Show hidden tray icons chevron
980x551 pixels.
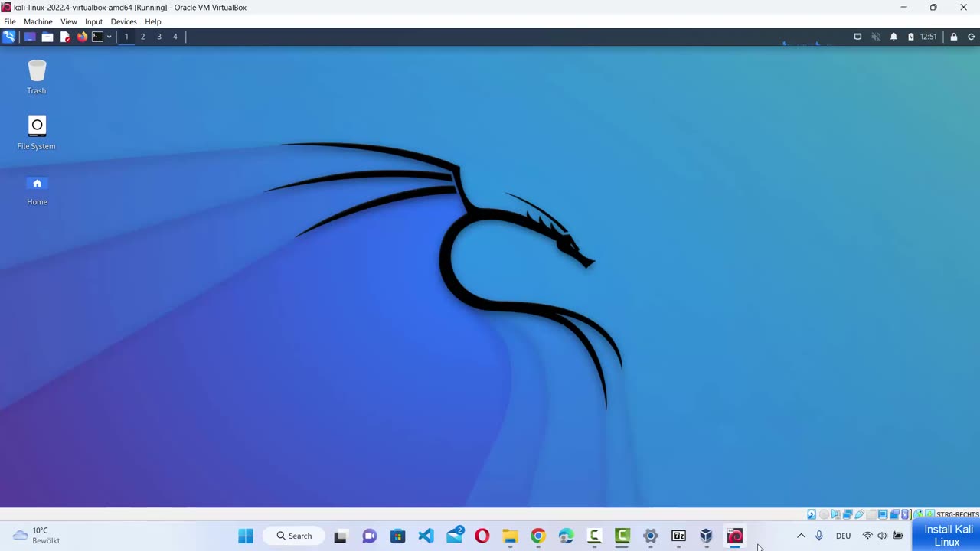[x=801, y=536]
